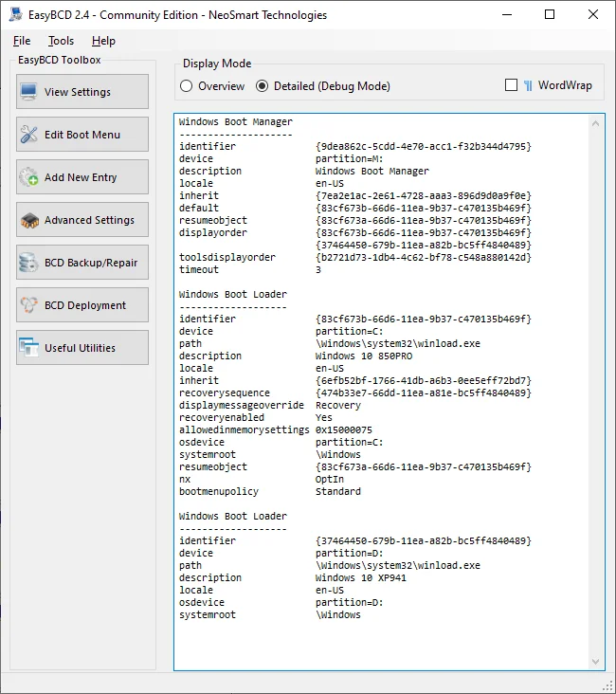Click the scrollbar up arrow in output pane

tap(596, 123)
